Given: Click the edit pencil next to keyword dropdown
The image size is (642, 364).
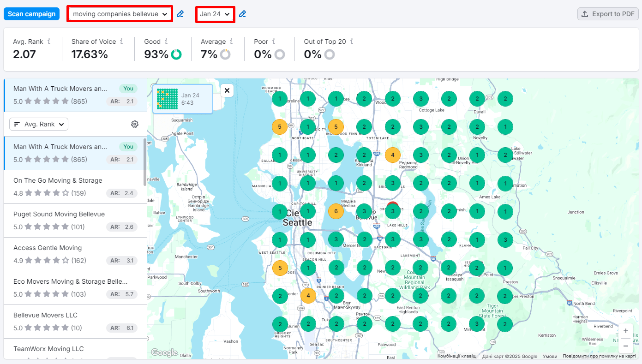Looking at the screenshot, I should (x=180, y=14).
